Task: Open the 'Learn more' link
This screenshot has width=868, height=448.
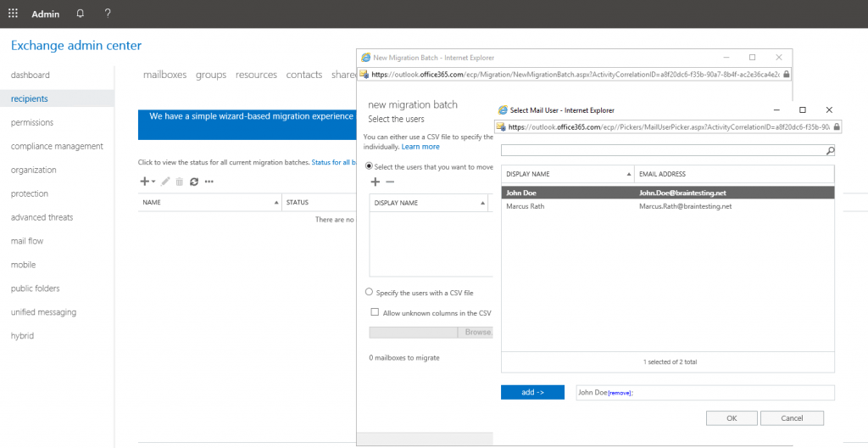Action: pos(420,147)
